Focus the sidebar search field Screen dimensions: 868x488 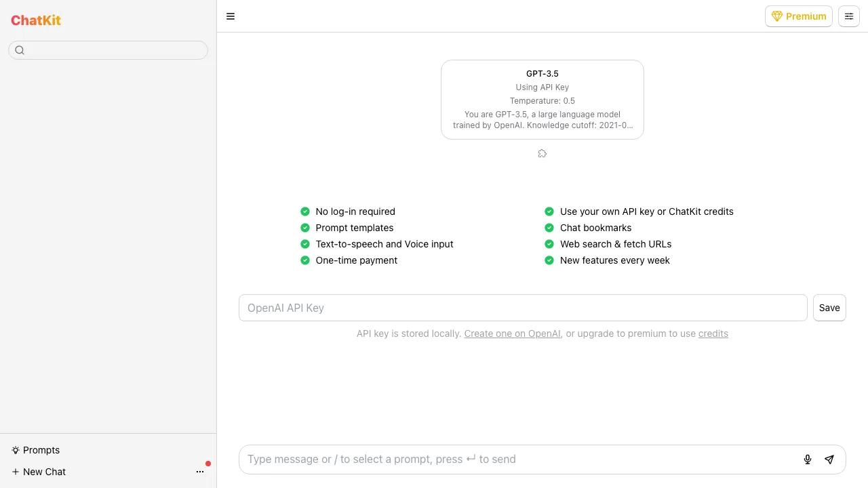click(115, 50)
